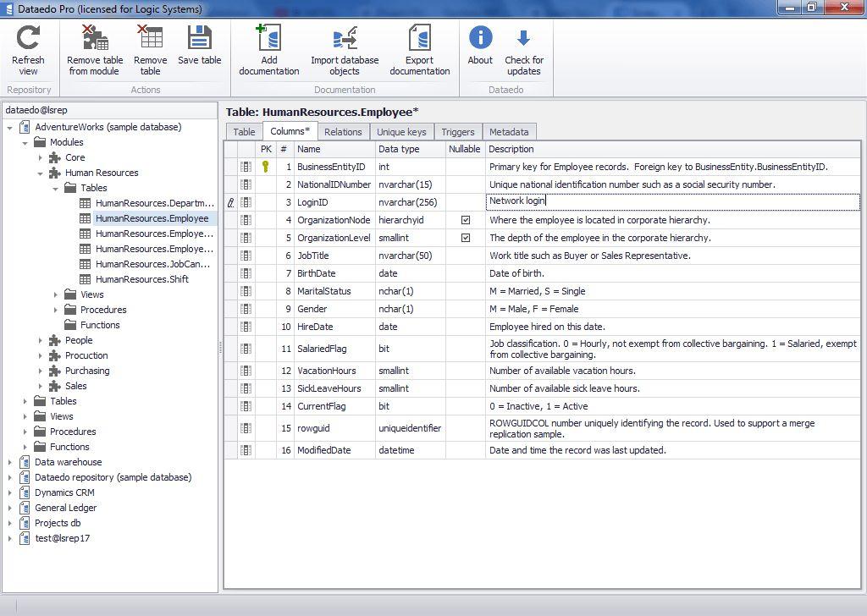Switch to the Triggers tab

[x=458, y=131]
